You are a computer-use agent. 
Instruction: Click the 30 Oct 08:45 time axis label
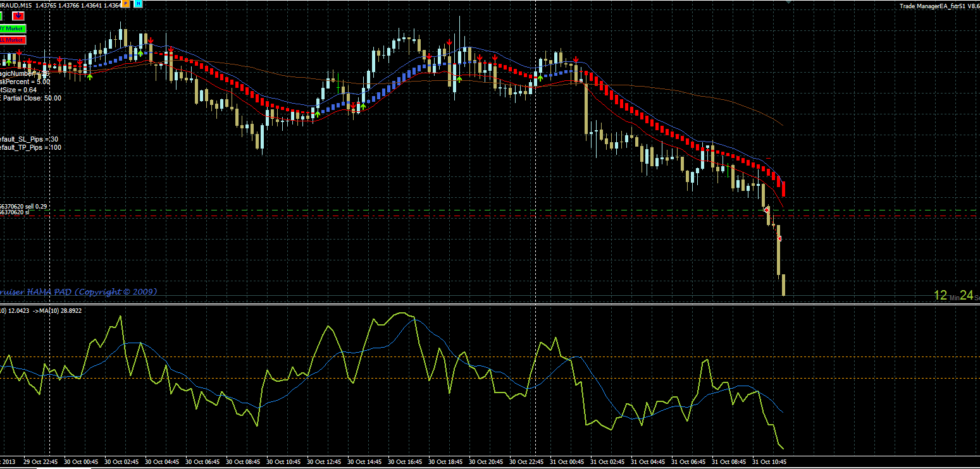(x=243, y=462)
